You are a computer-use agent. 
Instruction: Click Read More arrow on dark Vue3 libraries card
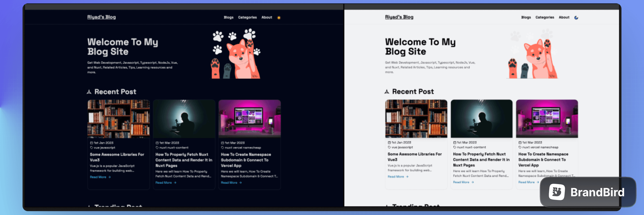[109, 177]
